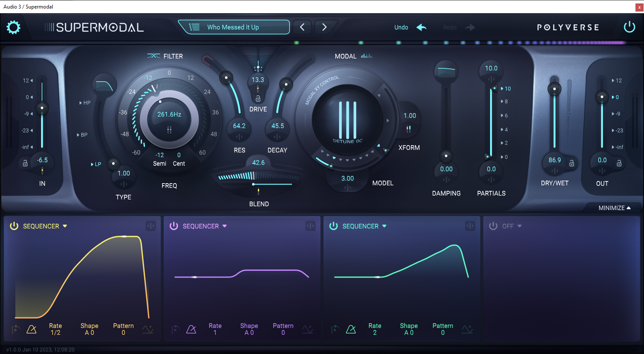This screenshot has width=644, height=354.
Task: Select the LP filter type
Action: (96, 164)
